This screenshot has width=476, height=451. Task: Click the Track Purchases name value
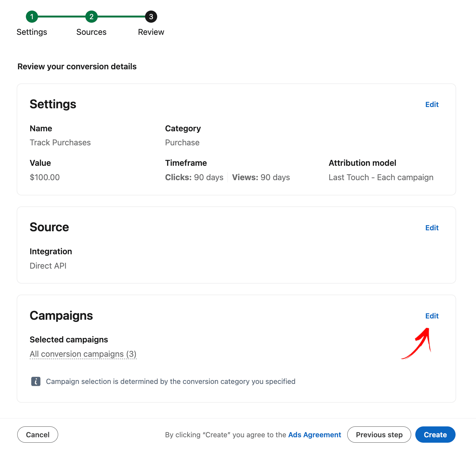[60, 142]
